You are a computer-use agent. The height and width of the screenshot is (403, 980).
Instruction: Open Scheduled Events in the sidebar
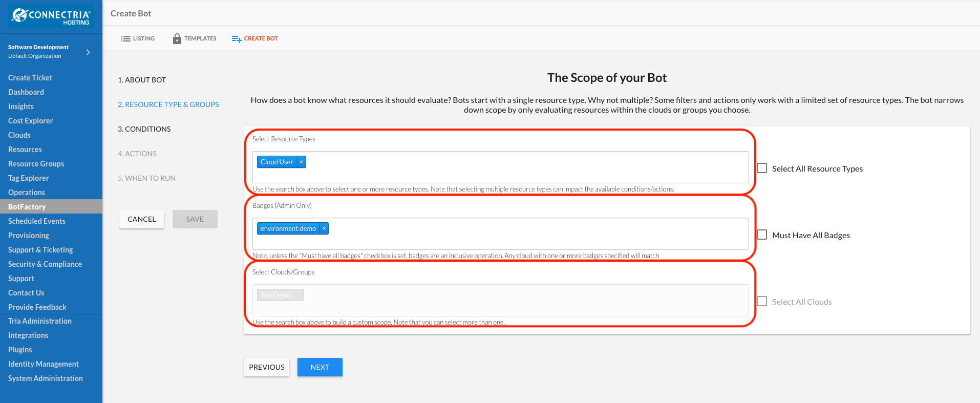pos(37,221)
